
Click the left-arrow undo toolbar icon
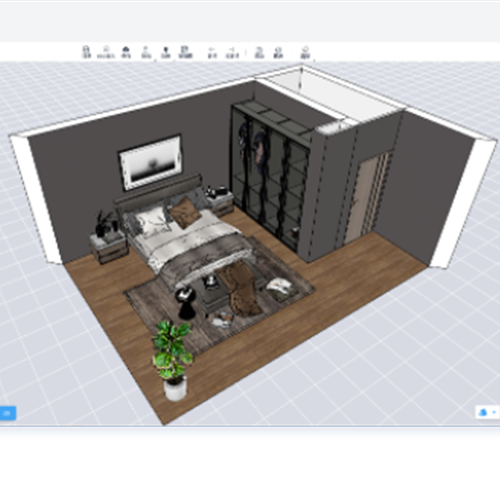(x=212, y=53)
